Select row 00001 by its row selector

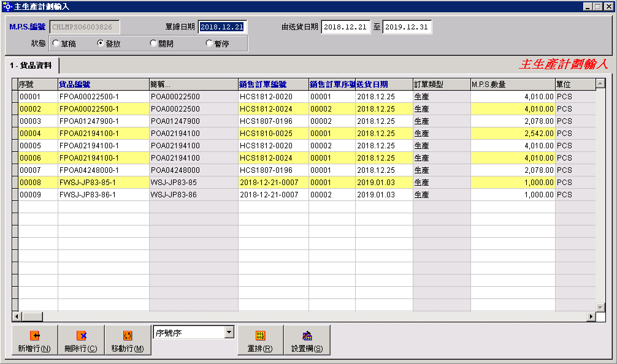pyautogui.click(x=15, y=97)
